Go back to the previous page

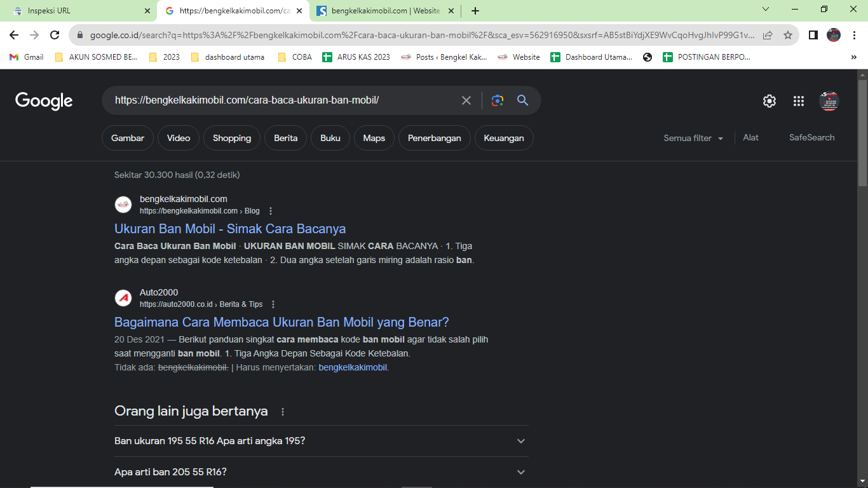pos(14,35)
